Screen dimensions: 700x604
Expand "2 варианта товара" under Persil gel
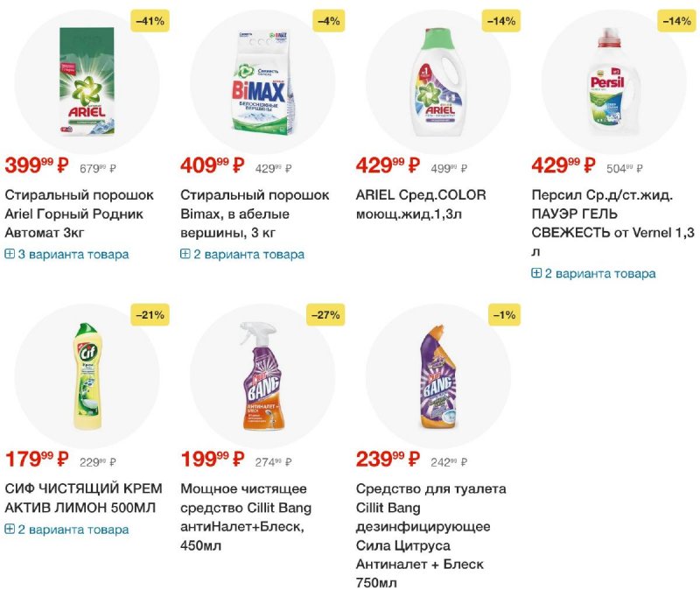[x=594, y=273]
